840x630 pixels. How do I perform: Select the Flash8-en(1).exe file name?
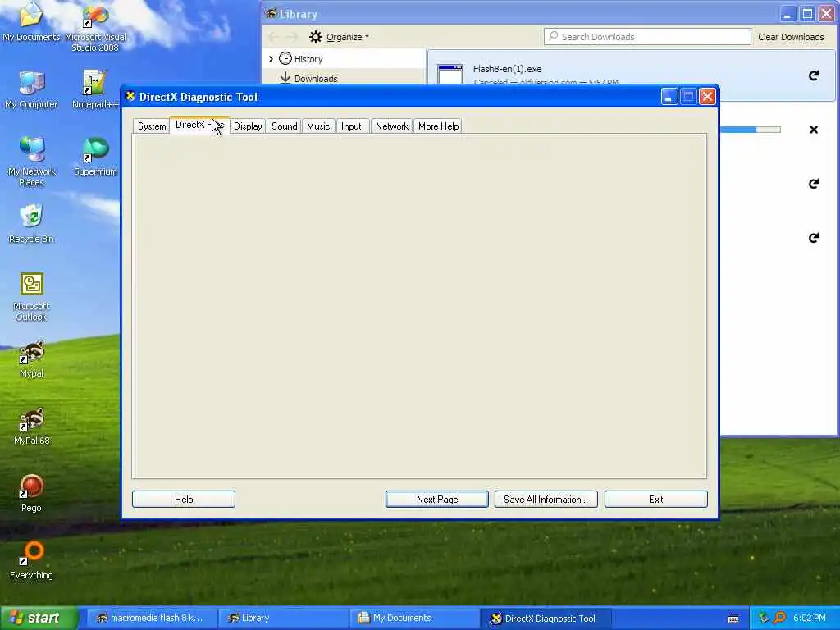click(x=507, y=69)
